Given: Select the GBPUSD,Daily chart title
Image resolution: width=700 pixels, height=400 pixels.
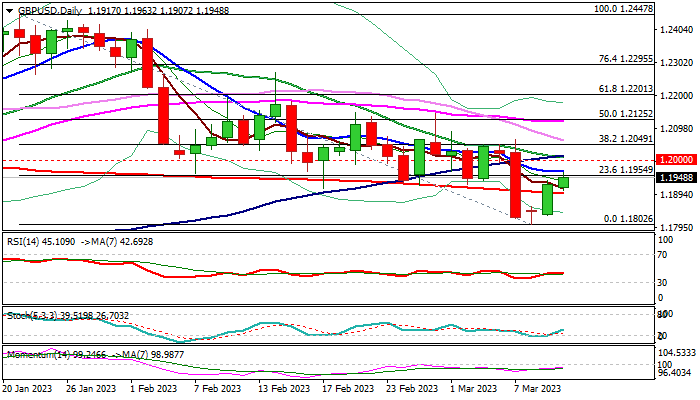Looking at the screenshot, I should (50, 10).
